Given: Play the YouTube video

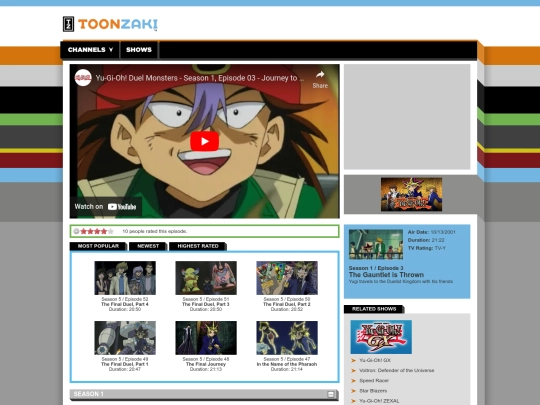Looking at the screenshot, I should tap(205, 141).
